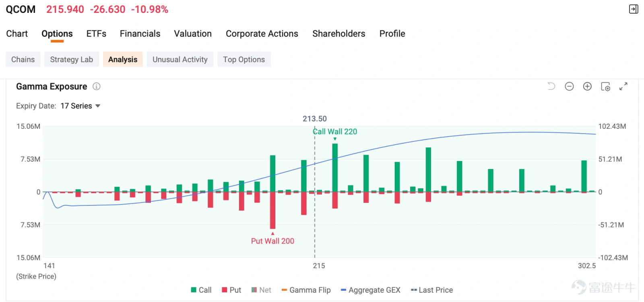Image resolution: width=644 pixels, height=302 pixels.
Task: Enable Net series in legend
Action: click(x=261, y=290)
